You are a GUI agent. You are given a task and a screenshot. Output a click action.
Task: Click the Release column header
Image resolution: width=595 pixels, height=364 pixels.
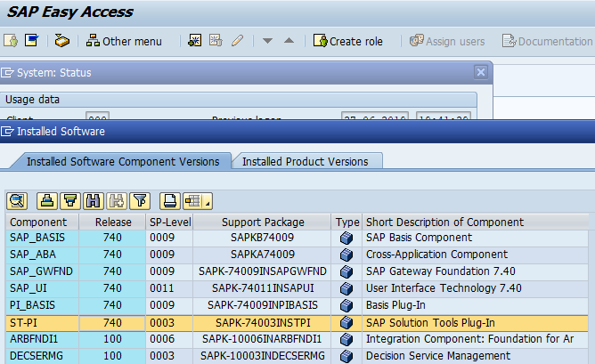coord(113,222)
